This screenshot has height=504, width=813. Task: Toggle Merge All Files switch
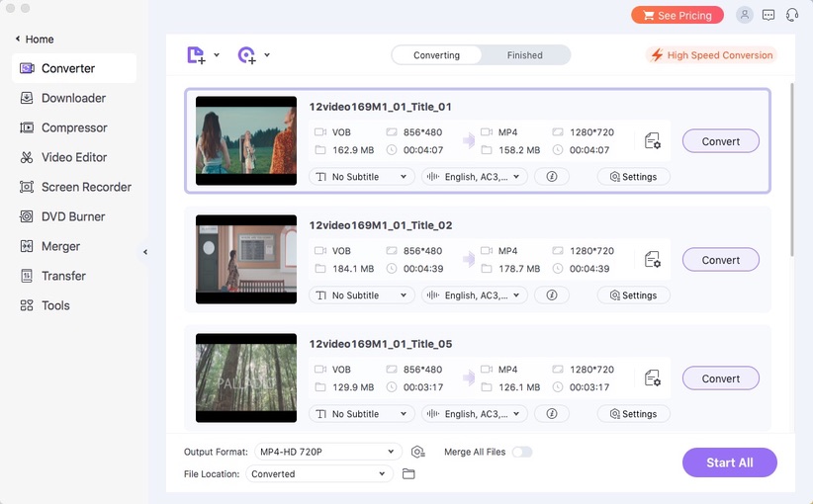point(521,452)
